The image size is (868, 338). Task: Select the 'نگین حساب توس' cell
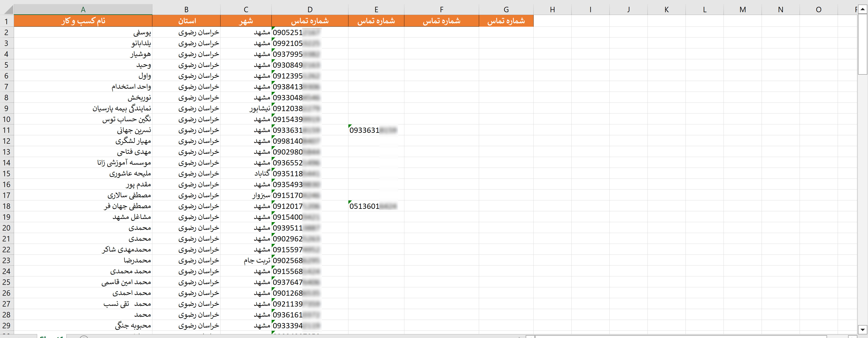click(83, 119)
